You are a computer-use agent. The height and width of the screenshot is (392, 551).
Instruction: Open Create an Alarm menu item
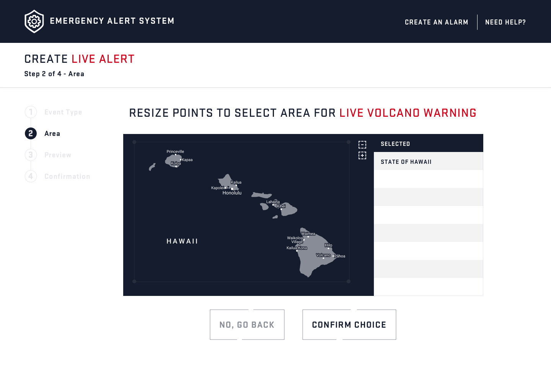tap(437, 22)
